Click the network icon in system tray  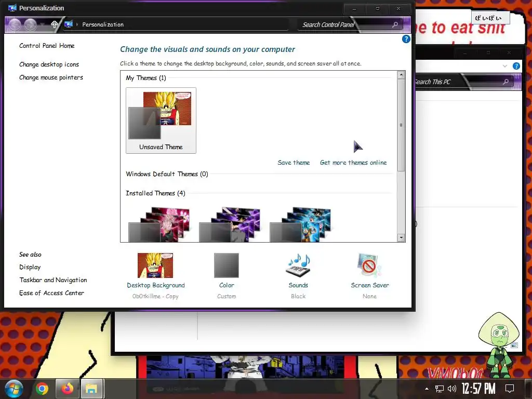coord(440,389)
